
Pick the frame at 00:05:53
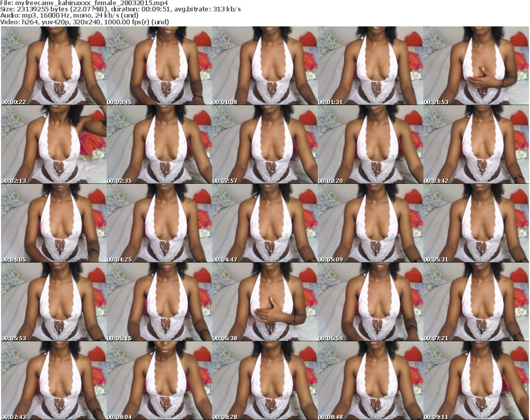coord(54,302)
